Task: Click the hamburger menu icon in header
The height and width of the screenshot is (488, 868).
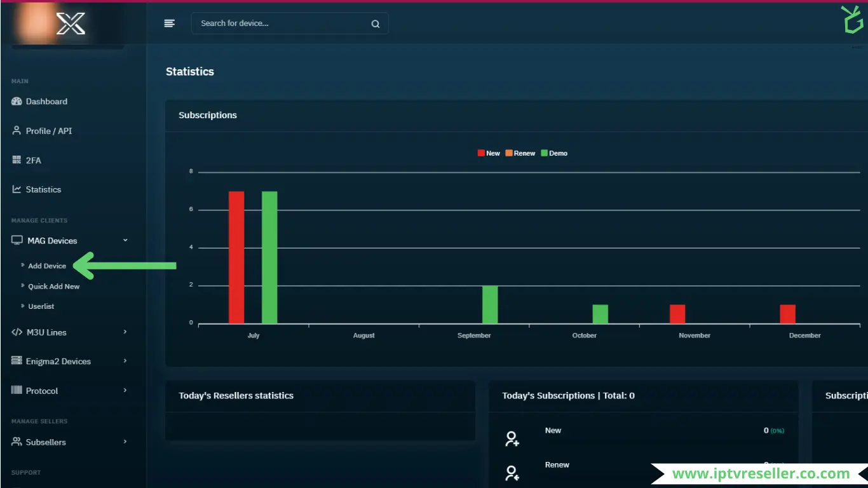Action: pos(169,24)
